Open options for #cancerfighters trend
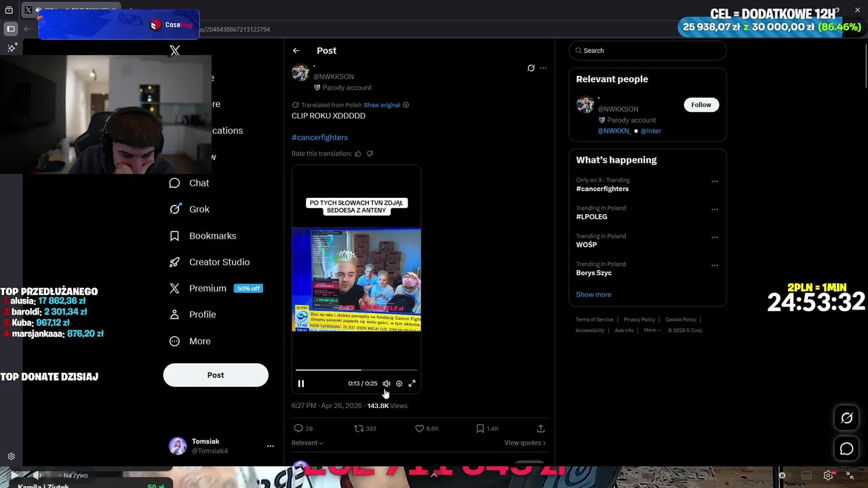Screen dimensions: 868x488 point(715,182)
